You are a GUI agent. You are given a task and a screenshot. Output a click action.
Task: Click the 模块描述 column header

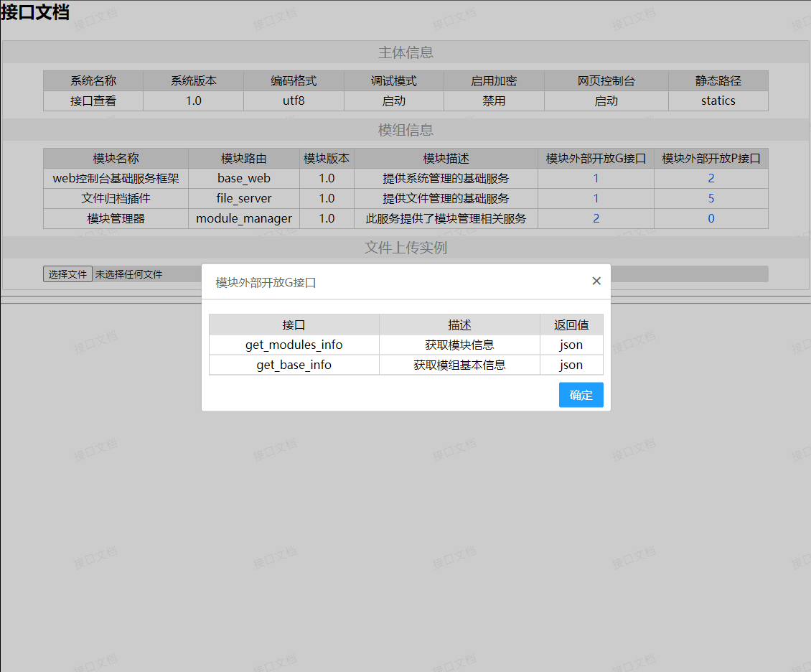[x=446, y=158]
